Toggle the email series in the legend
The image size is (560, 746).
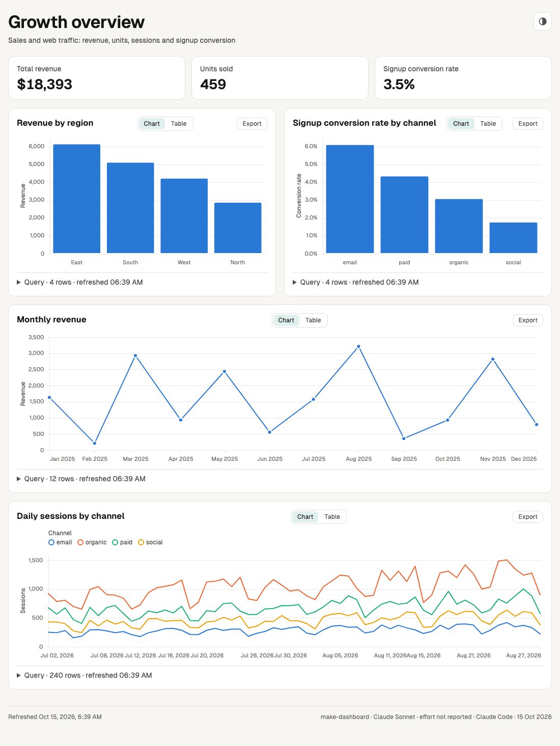click(60, 542)
